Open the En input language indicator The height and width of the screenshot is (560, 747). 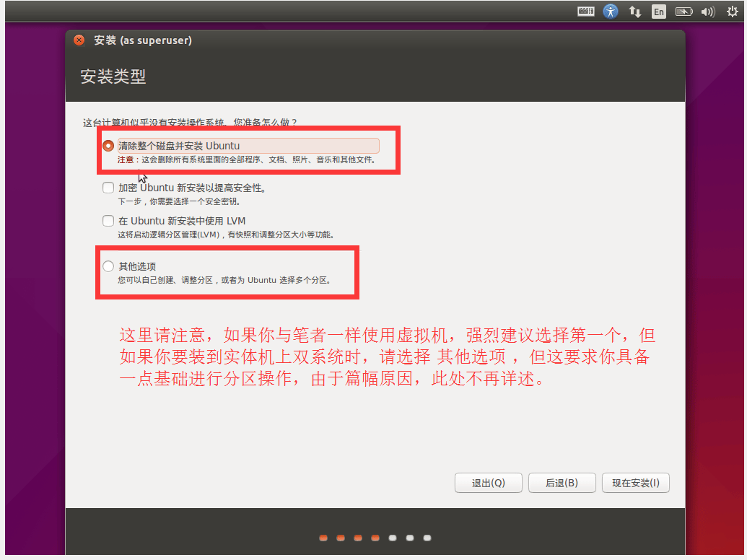click(658, 12)
